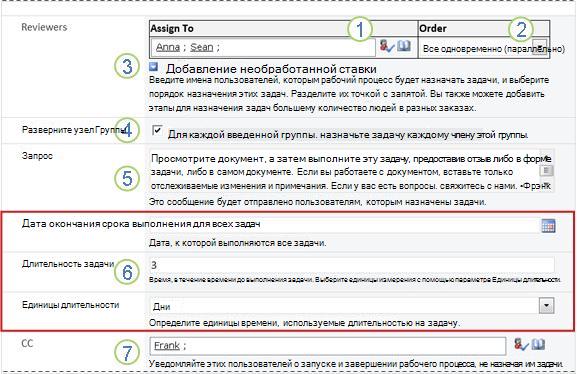The height and width of the screenshot is (374, 577).
Task: Click the Sean reviewer name
Action: coord(202,47)
